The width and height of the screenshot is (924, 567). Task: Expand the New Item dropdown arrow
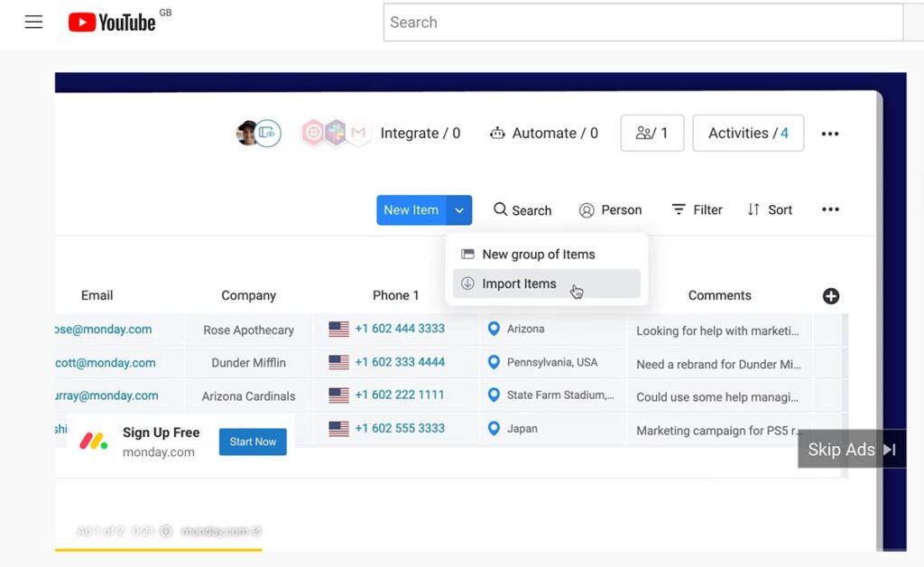459,210
